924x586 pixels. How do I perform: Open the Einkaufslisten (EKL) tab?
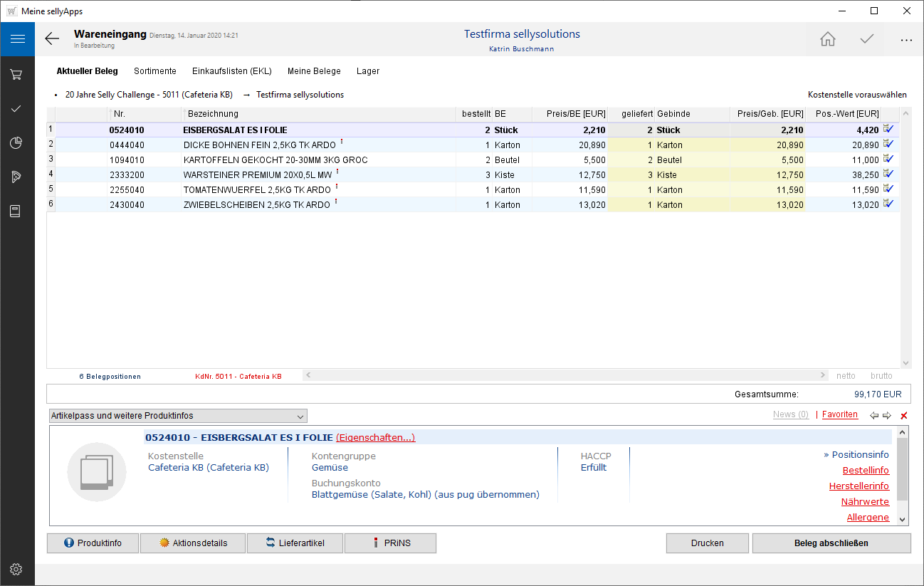point(231,71)
